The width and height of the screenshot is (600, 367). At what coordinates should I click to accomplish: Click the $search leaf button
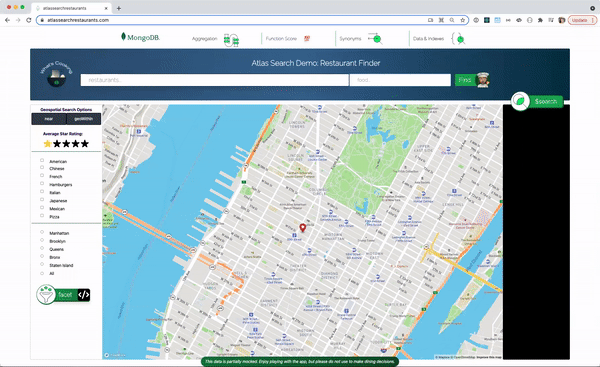(x=537, y=101)
